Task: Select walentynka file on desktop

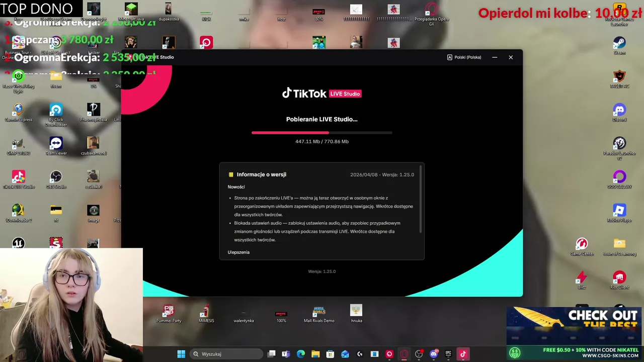Action: tap(244, 316)
